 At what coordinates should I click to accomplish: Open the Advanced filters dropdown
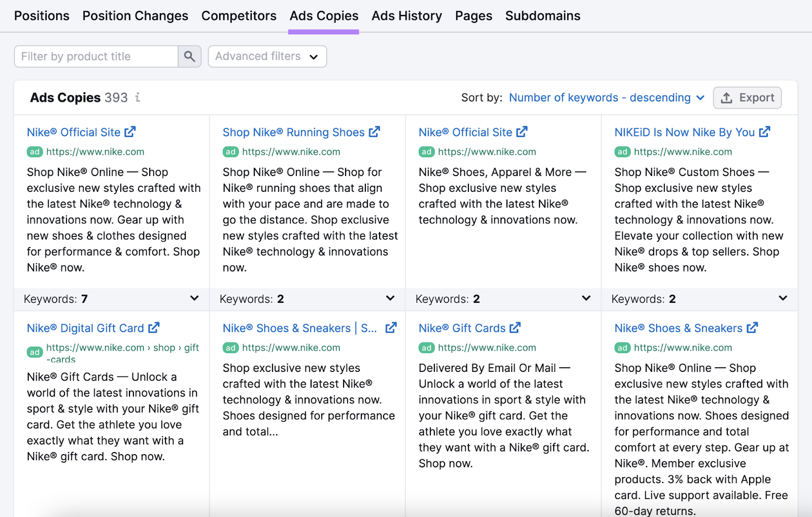(x=267, y=56)
